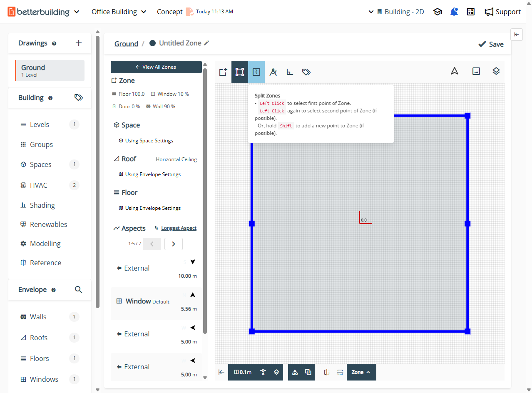Click the plus icon to add a drawing

pos(79,43)
